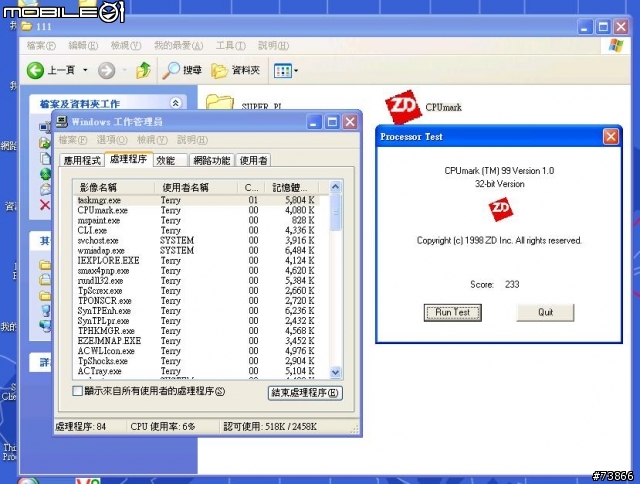Screen dimensions: 640x484
Task: Open the Back button history dropdown arrow
Action: pyautogui.click(x=85, y=70)
